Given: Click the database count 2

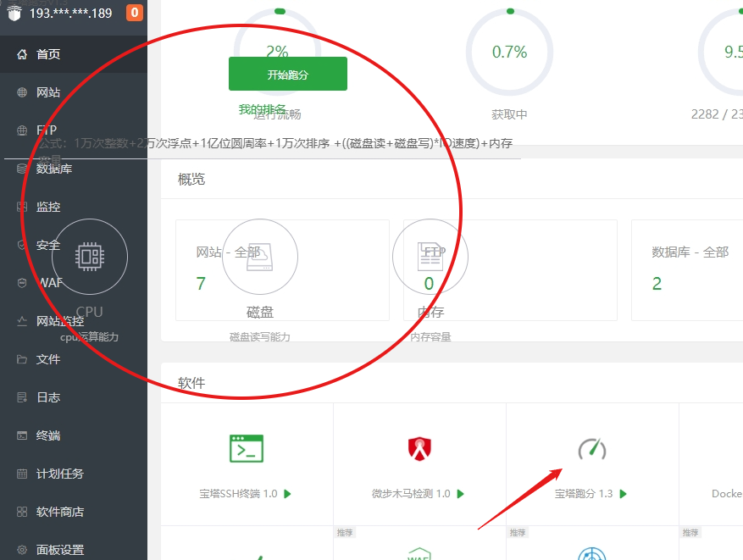Looking at the screenshot, I should pos(657,283).
